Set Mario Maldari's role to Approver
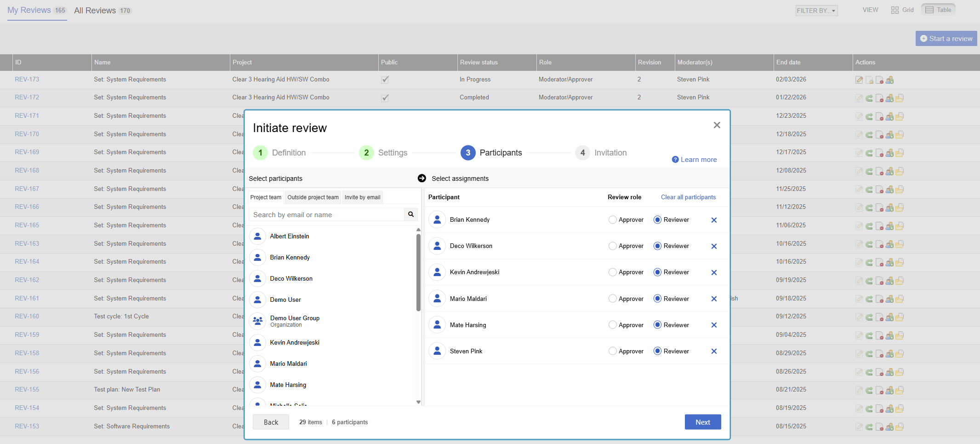This screenshot has height=444, width=980. (x=612, y=299)
